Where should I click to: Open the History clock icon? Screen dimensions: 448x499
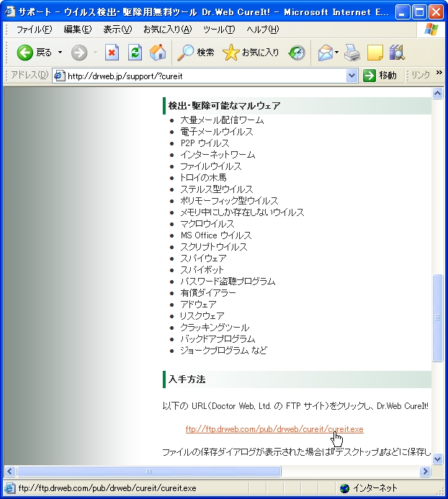(x=297, y=53)
